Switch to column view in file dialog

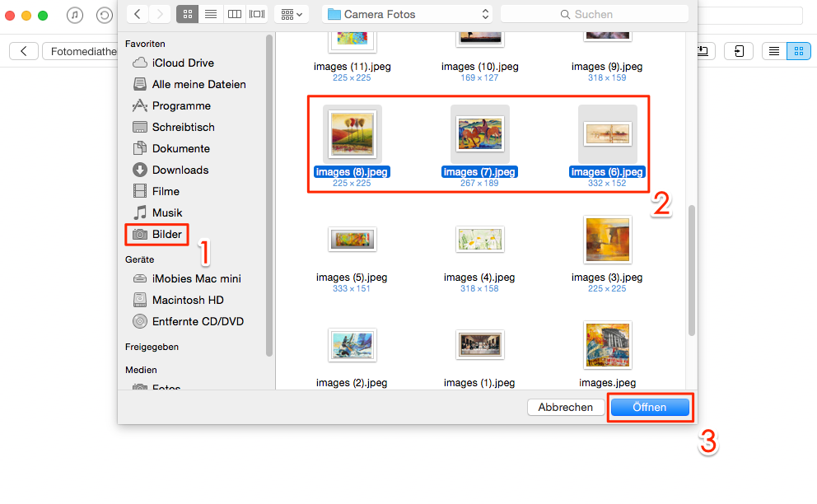pos(235,14)
